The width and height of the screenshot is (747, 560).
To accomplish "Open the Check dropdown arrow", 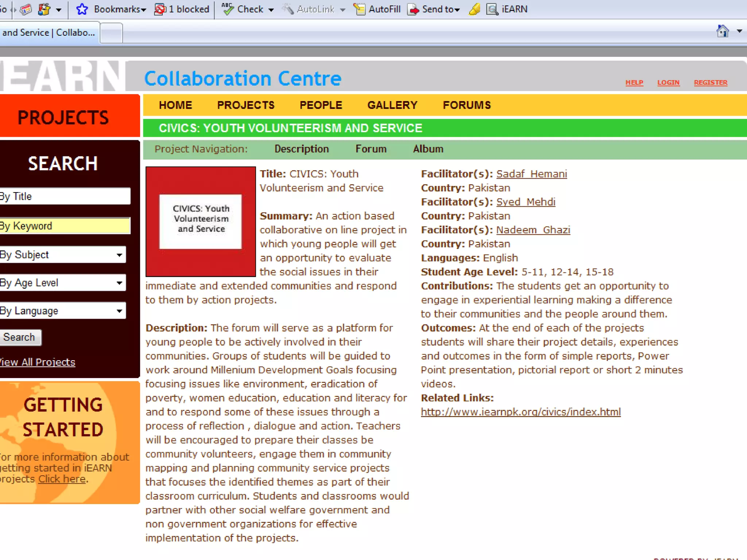I will click(271, 10).
